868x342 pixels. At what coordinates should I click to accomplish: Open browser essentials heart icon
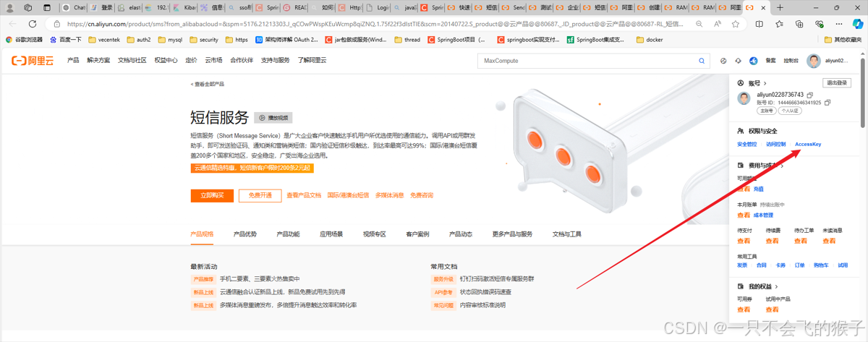click(x=818, y=24)
